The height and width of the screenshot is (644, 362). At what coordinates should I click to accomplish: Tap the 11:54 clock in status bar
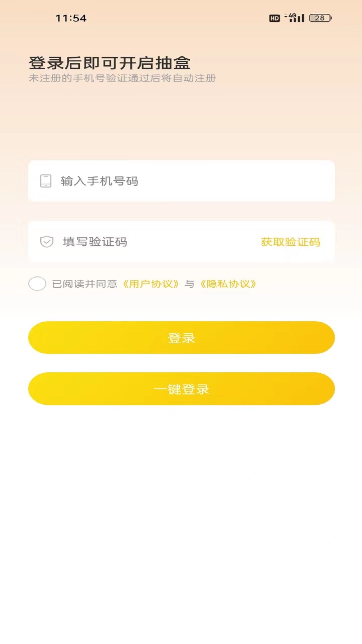pos(71,18)
